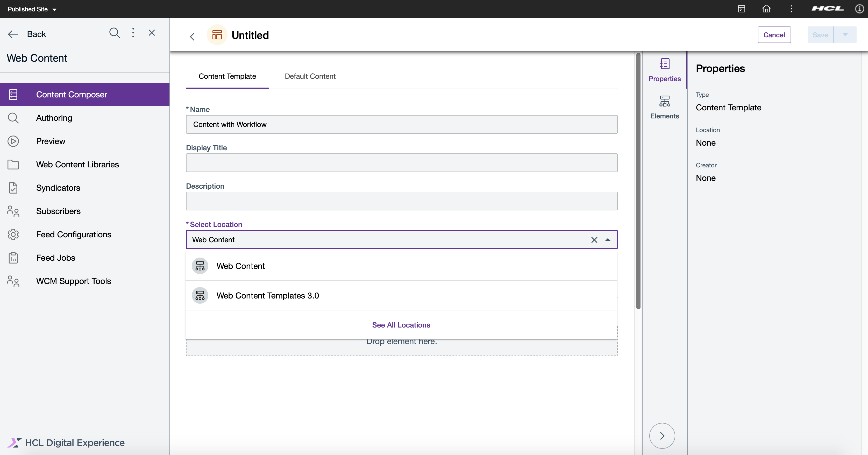Select Content Composer in sidebar
The image size is (868, 455).
[84, 95]
